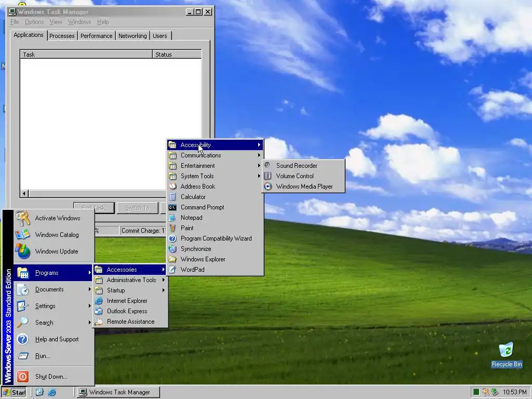Expand Accessories in Programs menu

pos(130,270)
